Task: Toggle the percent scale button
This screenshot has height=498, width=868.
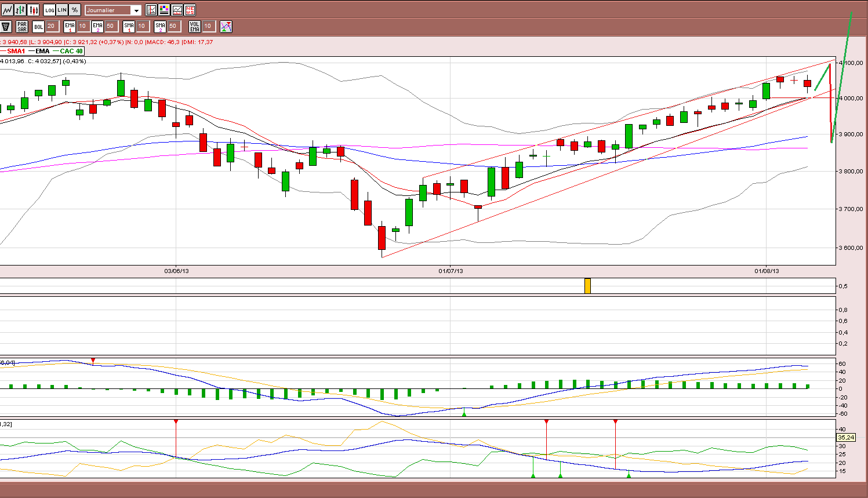Action: (x=75, y=10)
